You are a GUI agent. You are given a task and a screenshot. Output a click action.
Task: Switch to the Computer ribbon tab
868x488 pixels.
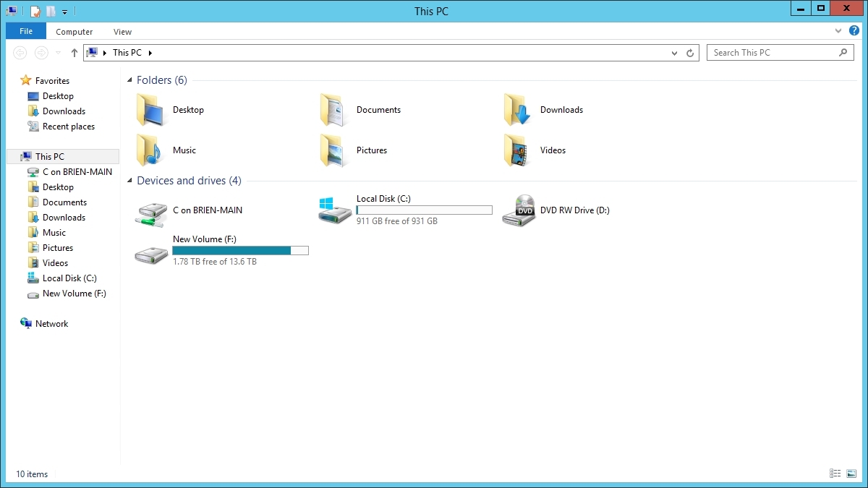click(x=74, y=32)
